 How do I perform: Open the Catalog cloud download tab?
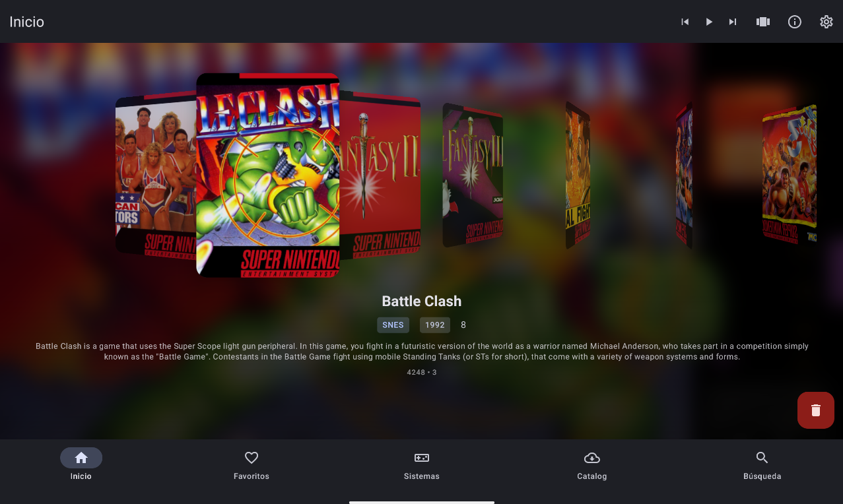coord(592,465)
